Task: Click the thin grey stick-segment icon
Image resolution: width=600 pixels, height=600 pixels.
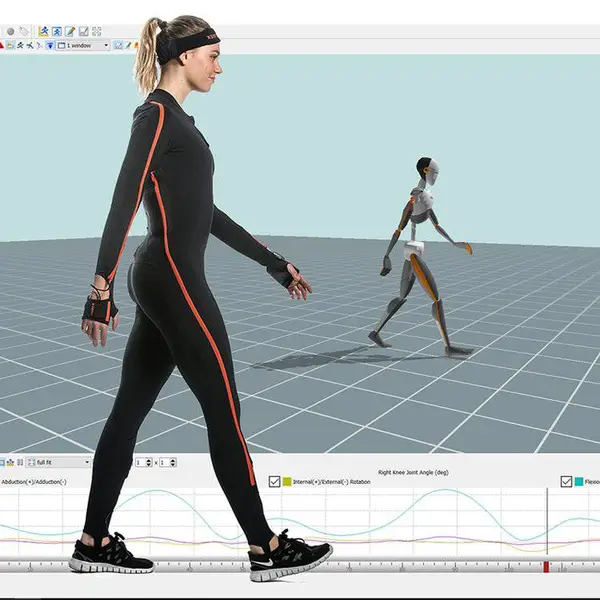Action: [x=39, y=46]
